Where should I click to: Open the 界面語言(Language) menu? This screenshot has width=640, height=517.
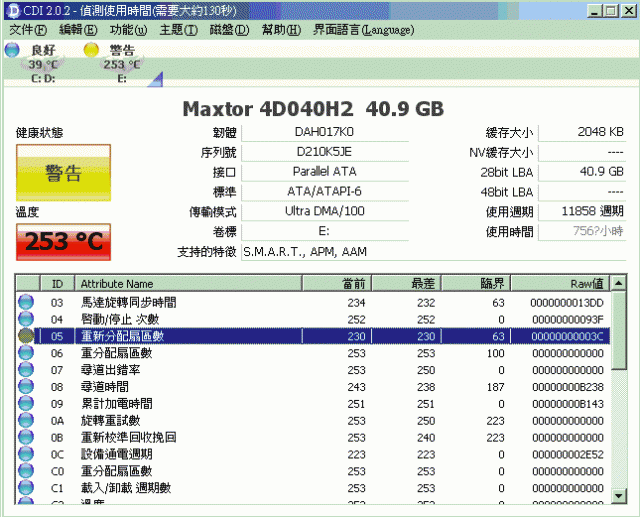coord(363,30)
